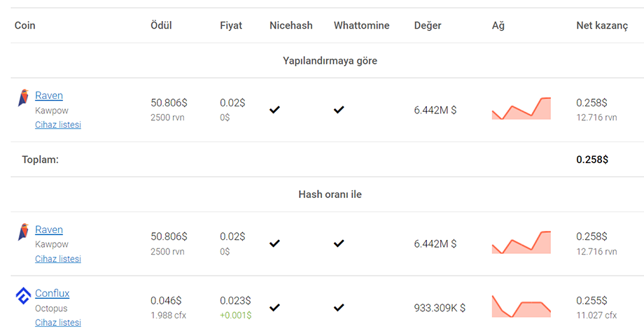View the Conflux network chart thumbnail

pos(521,306)
